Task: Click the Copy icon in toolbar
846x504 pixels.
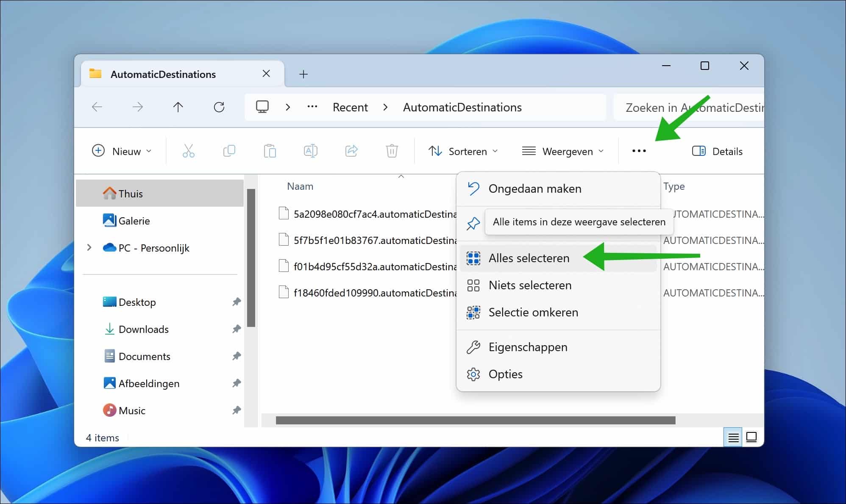Action: click(229, 151)
